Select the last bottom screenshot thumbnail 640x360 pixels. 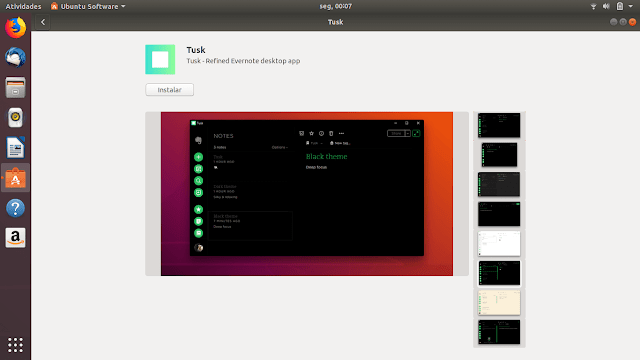pos(499,332)
